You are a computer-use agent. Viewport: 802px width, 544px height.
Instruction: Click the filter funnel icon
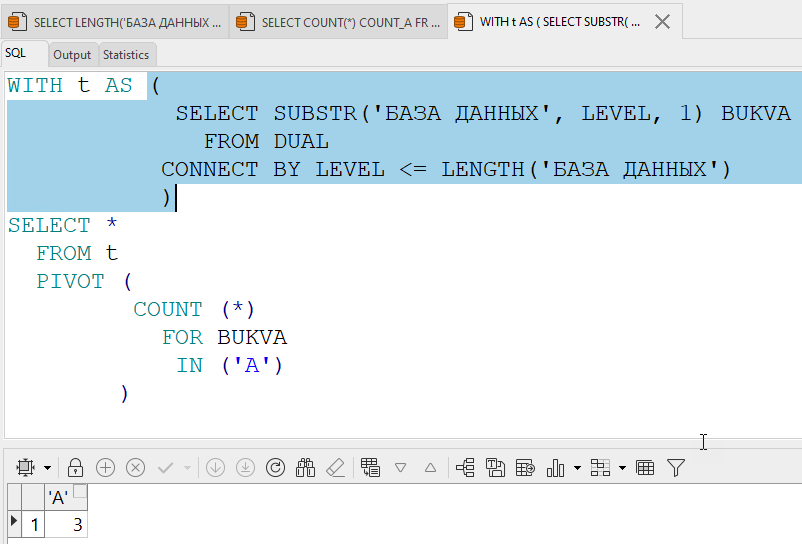(676, 467)
